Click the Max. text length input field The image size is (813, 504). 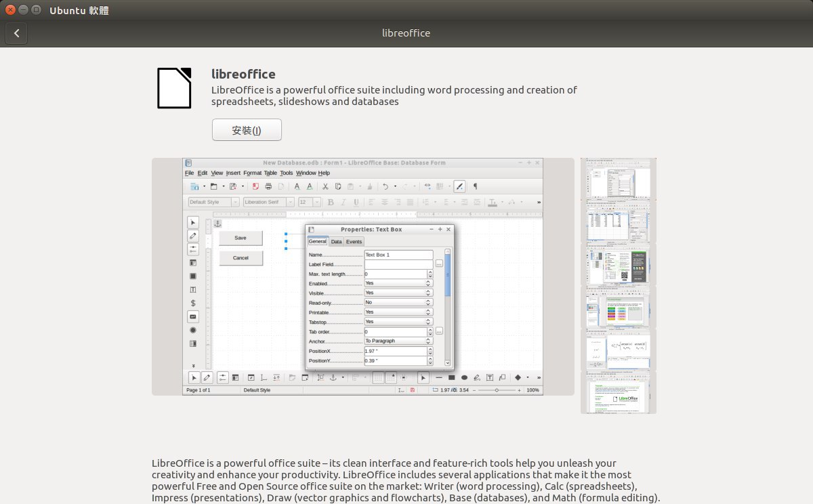click(x=398, y=274)
